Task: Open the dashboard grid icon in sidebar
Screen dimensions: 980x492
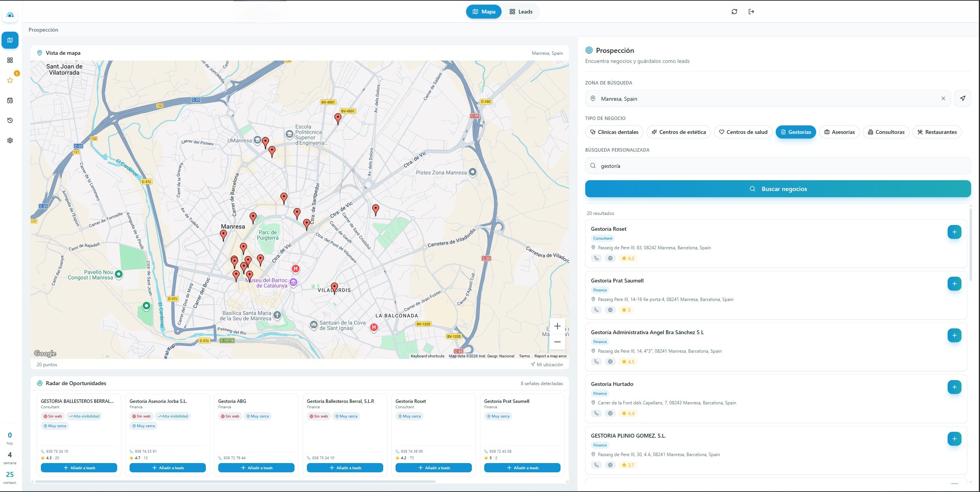Action: click(10, 60)
